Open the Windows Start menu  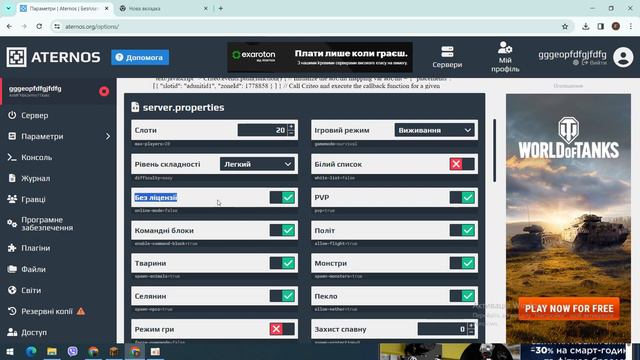pos(10,351)
